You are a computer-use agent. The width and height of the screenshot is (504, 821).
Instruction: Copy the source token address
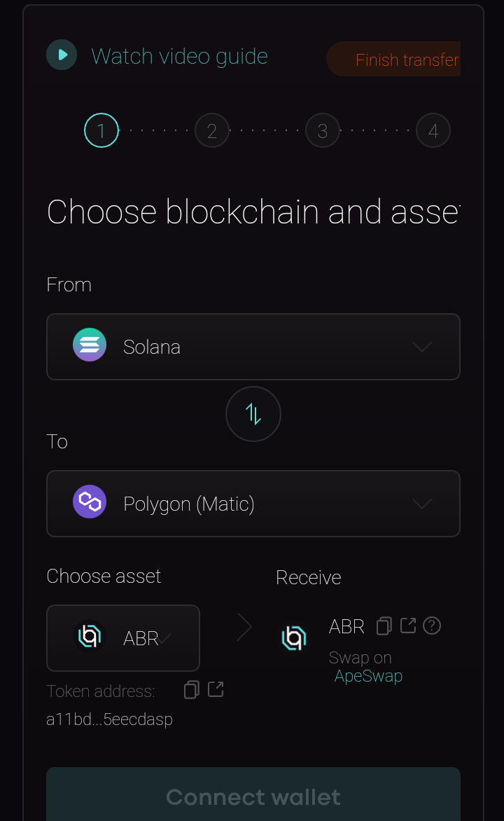(x=192, y=689)
